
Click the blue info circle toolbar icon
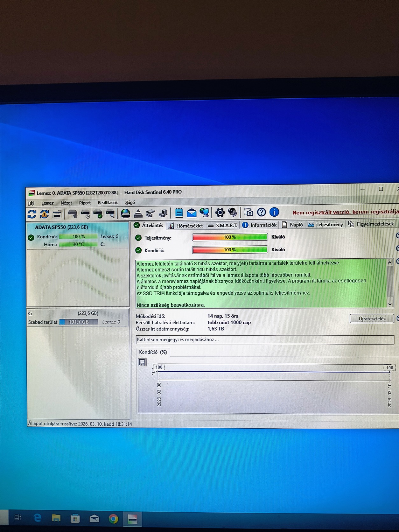274,212
